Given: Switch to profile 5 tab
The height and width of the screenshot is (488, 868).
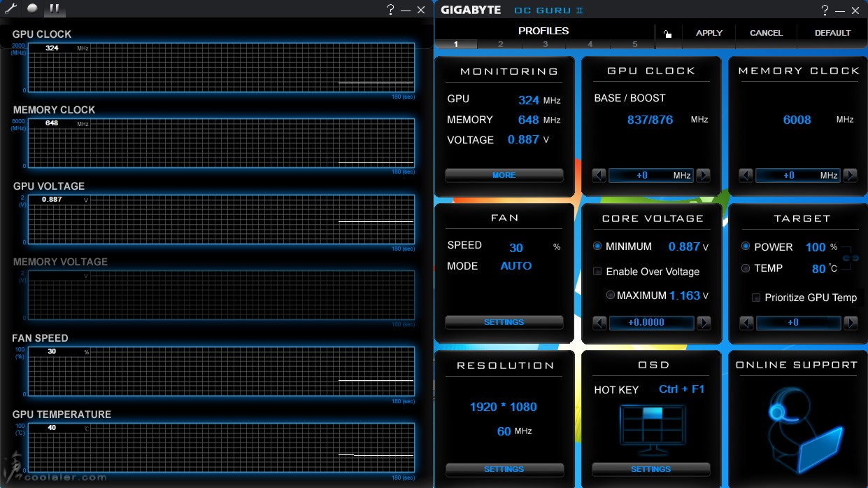Looking at the screenshot, I should click(635, 44).
